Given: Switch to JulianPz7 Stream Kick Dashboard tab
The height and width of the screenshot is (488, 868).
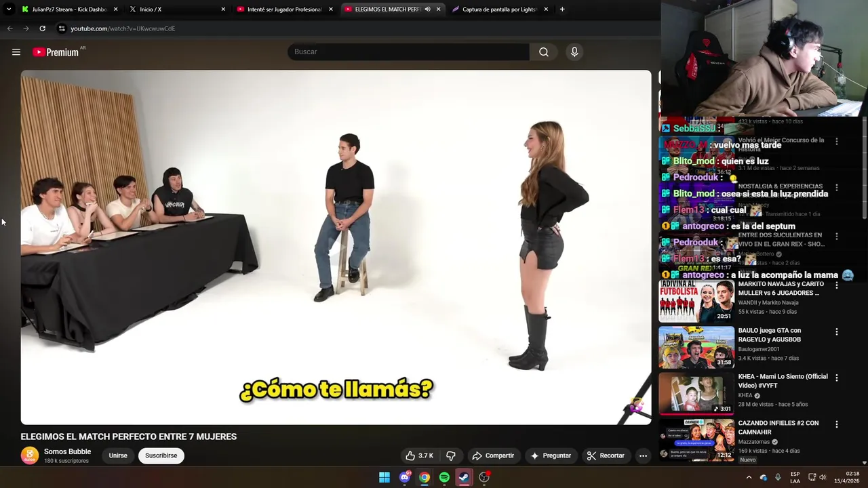Looking at the screenshot, I should point(70,9).
